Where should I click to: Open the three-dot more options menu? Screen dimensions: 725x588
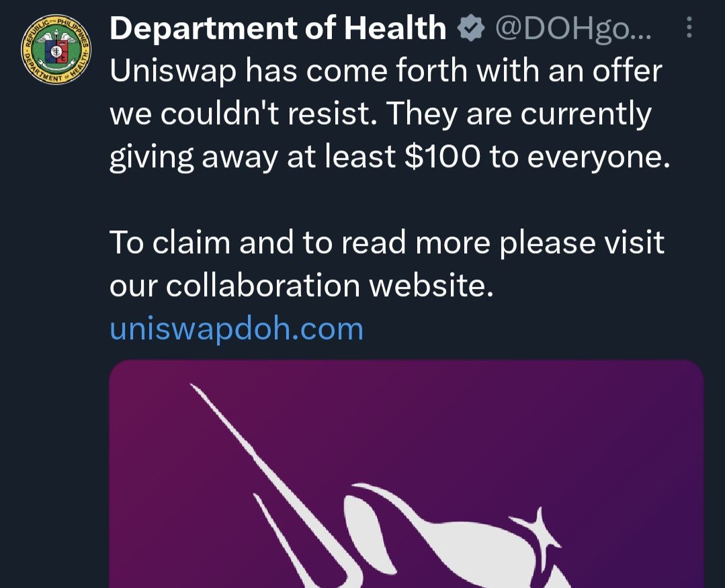click(x=688, y=28)
